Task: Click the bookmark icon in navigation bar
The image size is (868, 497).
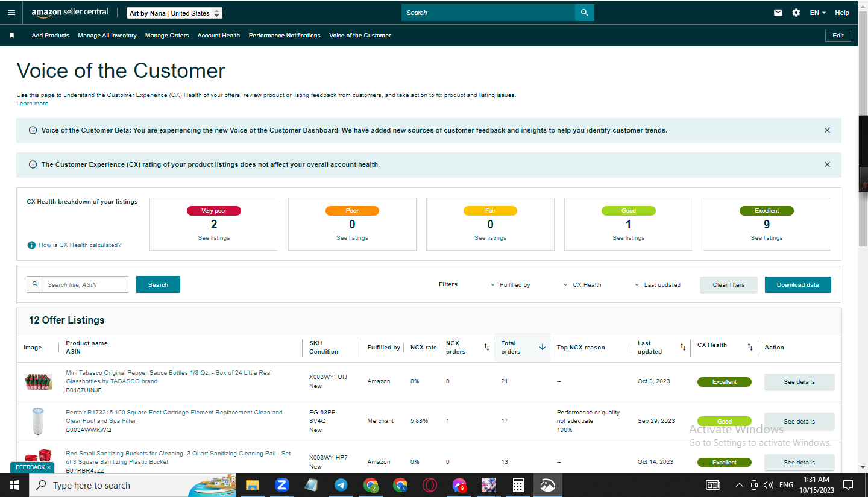Action: click(11, 36)
